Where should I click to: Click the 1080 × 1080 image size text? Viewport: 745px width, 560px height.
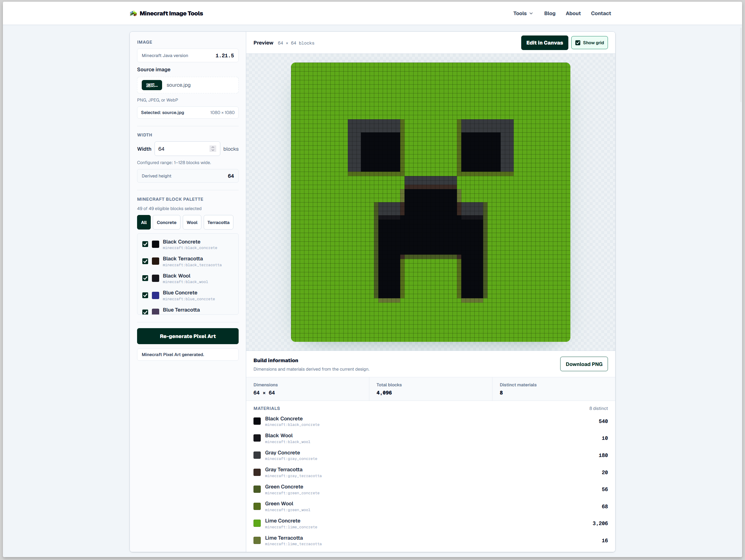point(222,113)
